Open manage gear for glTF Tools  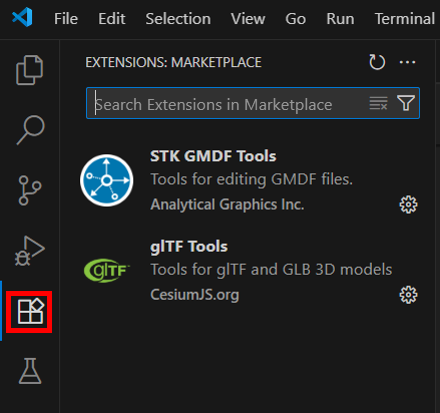[408, 295]
